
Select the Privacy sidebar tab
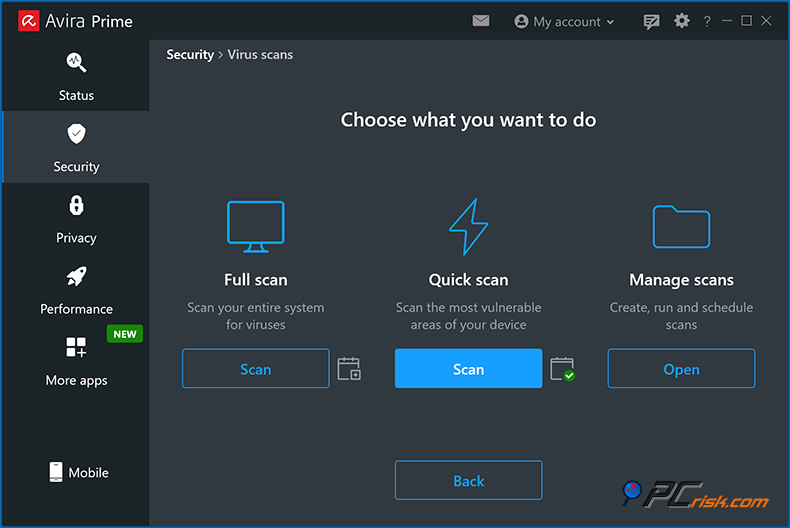[76, 219]
